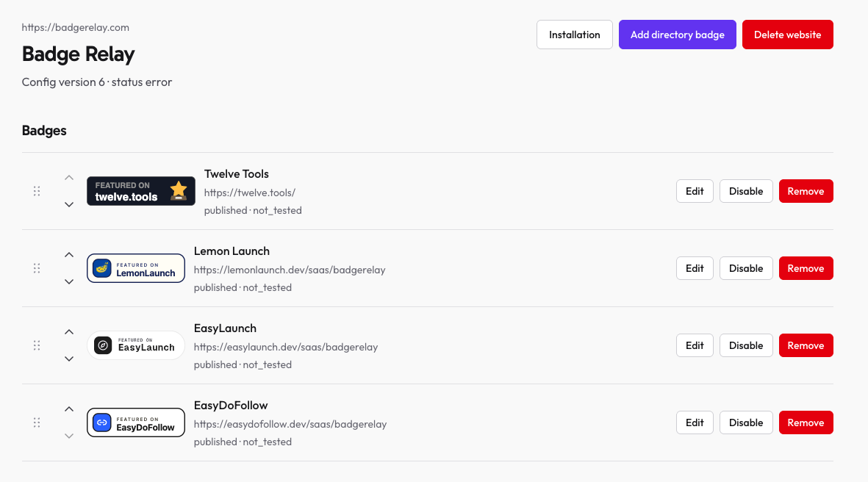Click the twelve.tools badge image
This screenshot has width=868, height=482.
[x=141, y=191]
